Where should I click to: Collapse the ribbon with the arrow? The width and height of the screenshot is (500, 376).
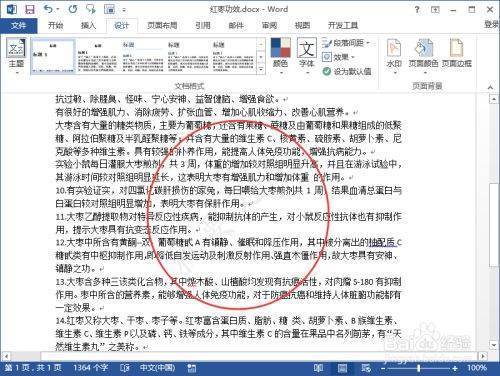pyautogui.click(x=490, y=87)
